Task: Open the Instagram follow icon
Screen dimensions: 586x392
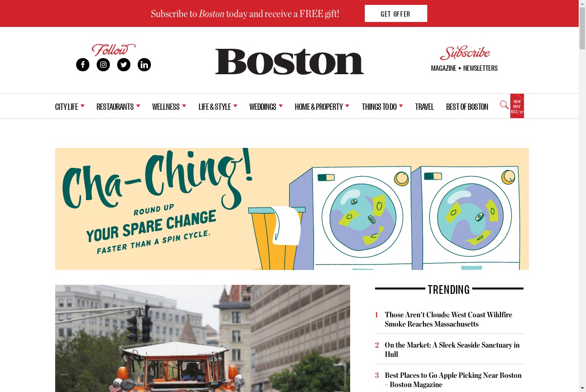Action: click(x=103, y=64)
